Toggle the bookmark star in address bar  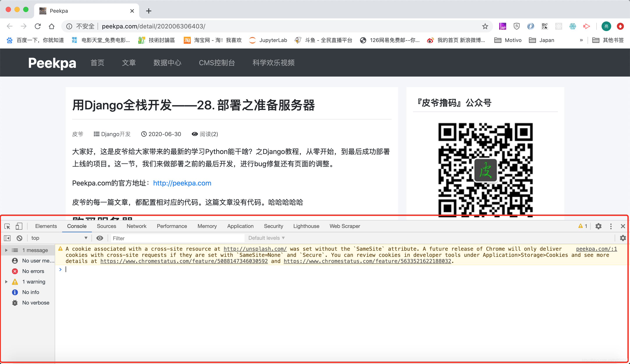click(485, 26)
